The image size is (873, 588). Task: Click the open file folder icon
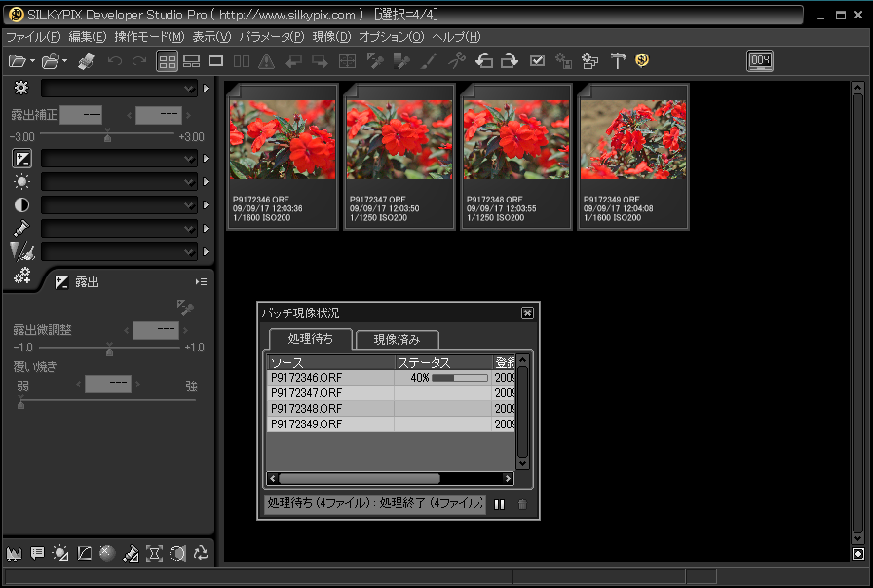point(18,61)
